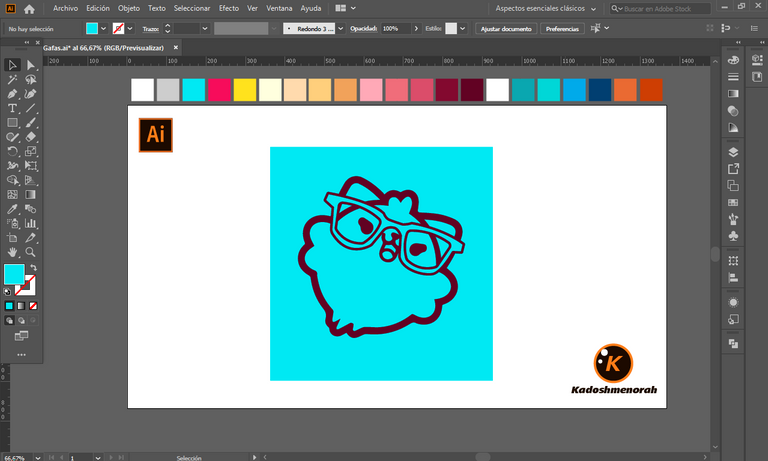Click Ajustar documento button
The image size is (768, 461).
(506, 29)
